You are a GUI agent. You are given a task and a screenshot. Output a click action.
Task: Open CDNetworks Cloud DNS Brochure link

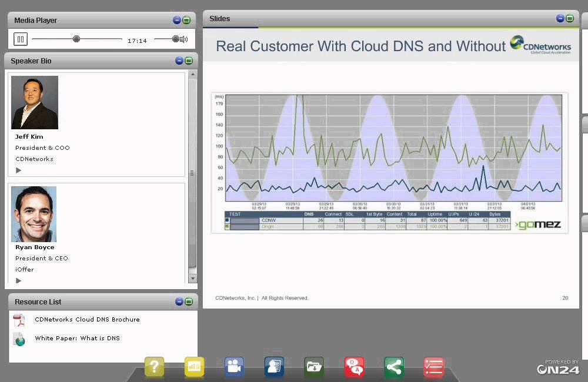88,319
